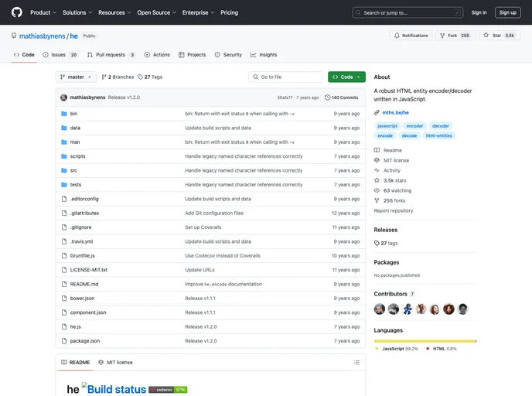Focus the Go to file field
This screenshot has height=396, width=532.
pyautogui.click(x=285, y=77)
